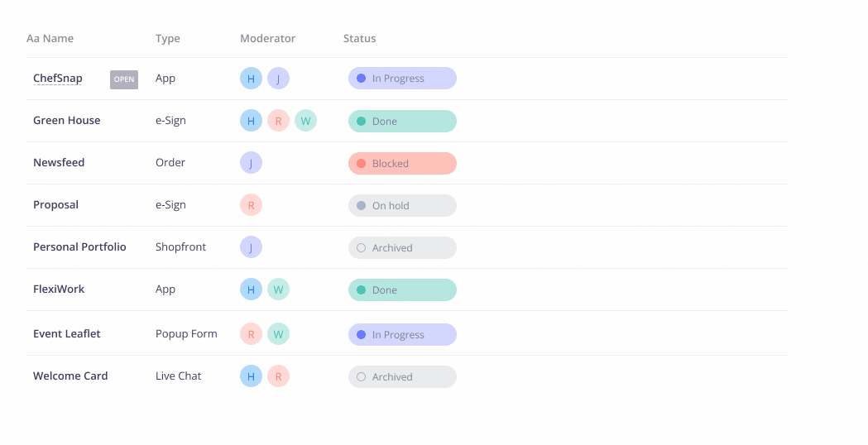Click the Popup Form type cell
The height and width of the screenshot is (445, 868).
(x=186, y=334)
